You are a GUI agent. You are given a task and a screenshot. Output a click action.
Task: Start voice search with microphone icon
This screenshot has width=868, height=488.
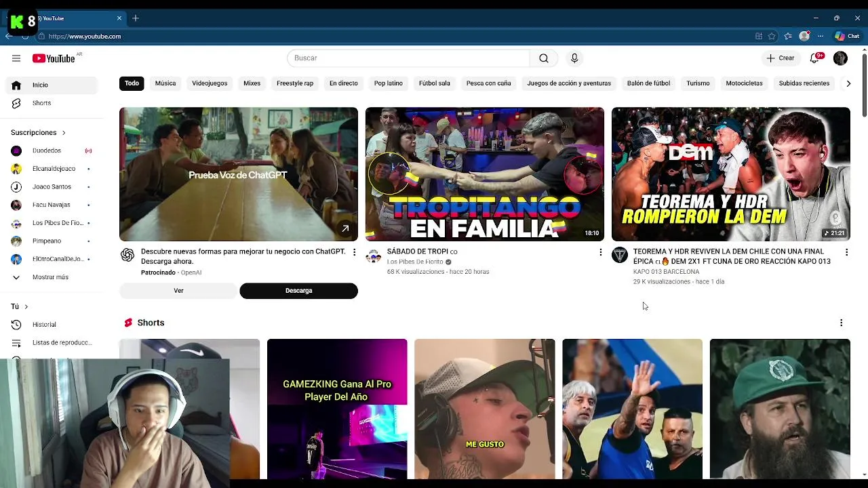[x=574, y=58]
